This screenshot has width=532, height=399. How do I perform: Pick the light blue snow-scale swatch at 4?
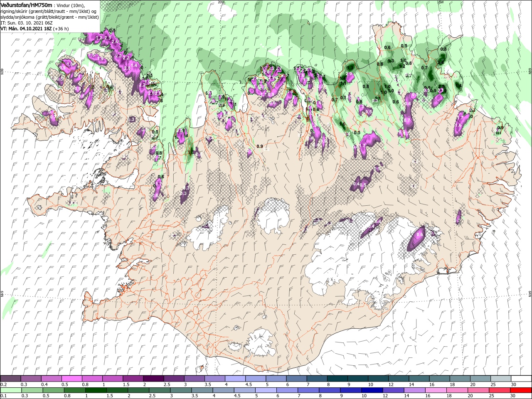[x=235, y=379]
